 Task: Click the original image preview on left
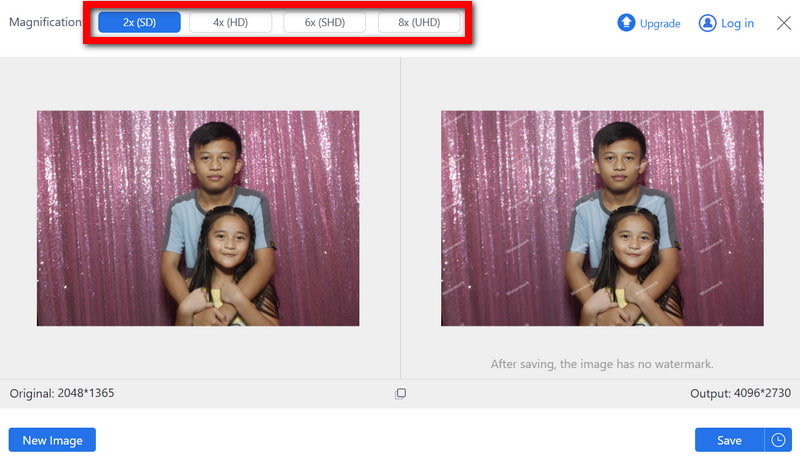[x=198, y=218]
